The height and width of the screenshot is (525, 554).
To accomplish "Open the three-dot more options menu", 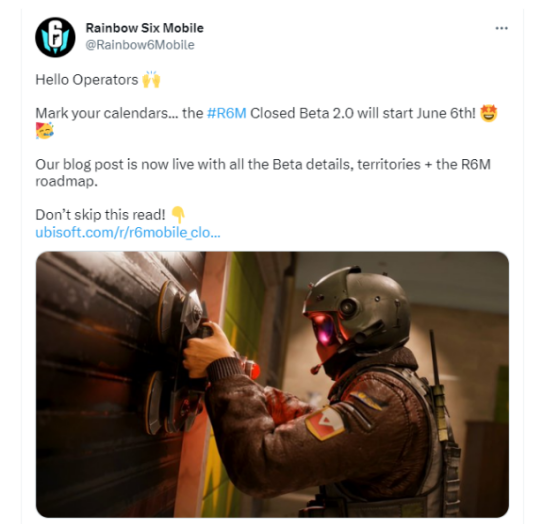I will (x=501, y=28).
